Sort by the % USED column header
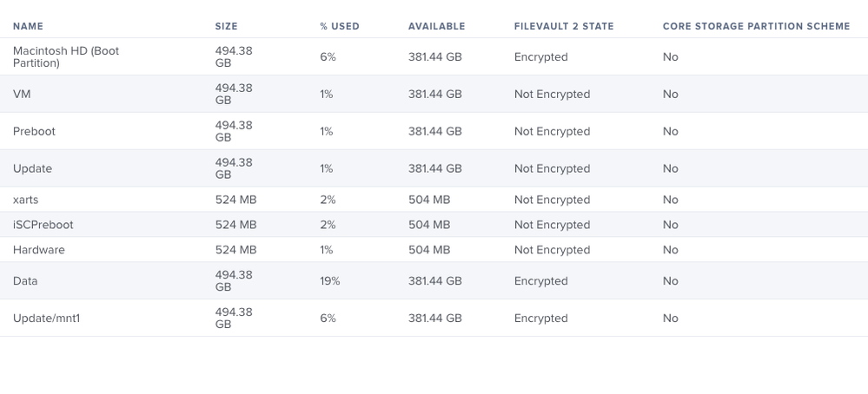 340,26
